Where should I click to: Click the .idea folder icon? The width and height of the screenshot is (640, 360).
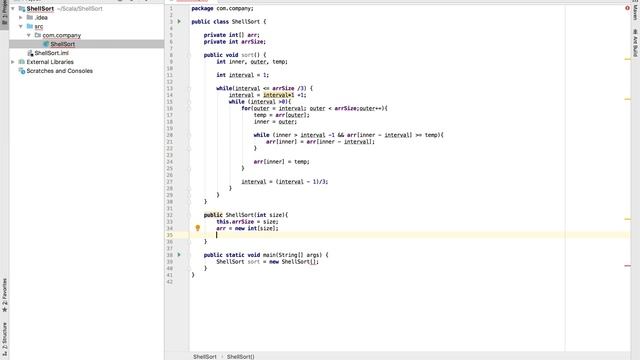(x=30, y=18)
